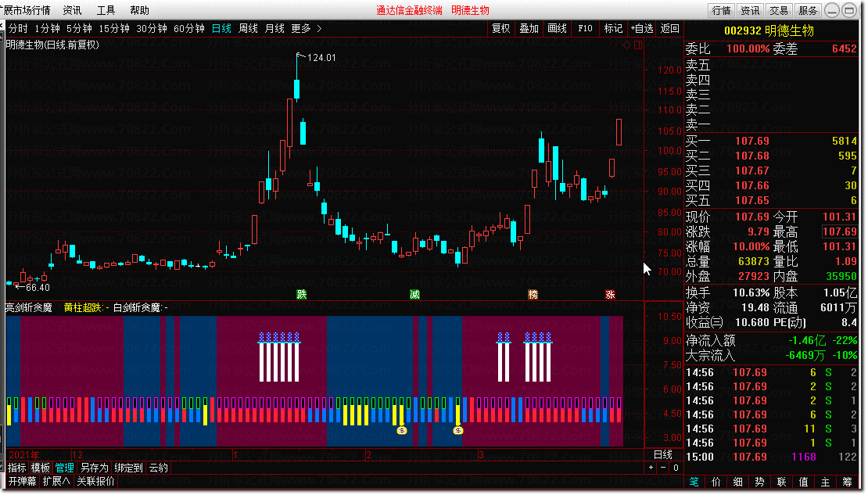
Task: Open the 指标 indicator tab
Action: [17, 468]
